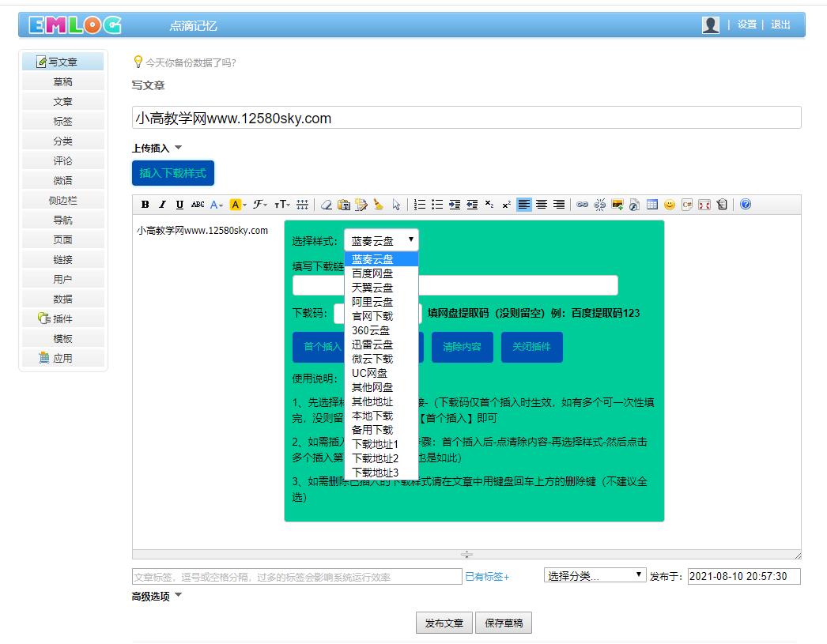Insert a horizontal rule line
The height and width of the screenshot is (644, 827).
302,205
